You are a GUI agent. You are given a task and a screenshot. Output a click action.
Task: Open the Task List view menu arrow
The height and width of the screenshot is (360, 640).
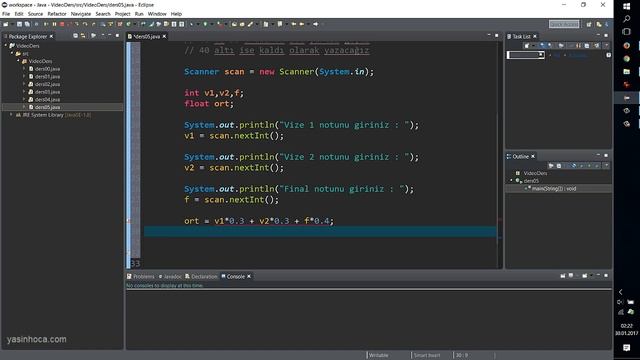coord(606,45)
